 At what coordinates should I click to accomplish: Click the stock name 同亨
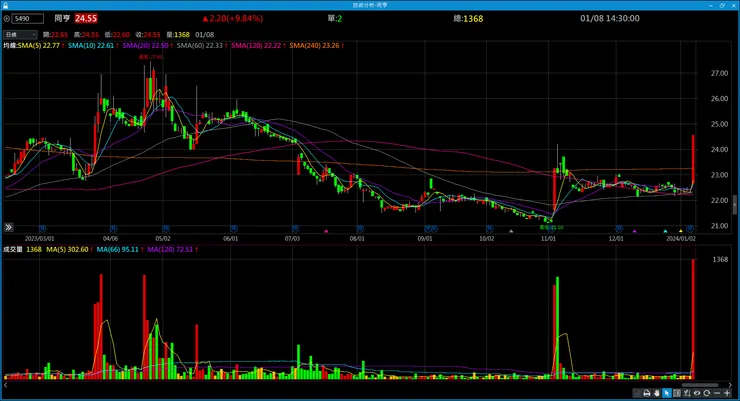62,18
